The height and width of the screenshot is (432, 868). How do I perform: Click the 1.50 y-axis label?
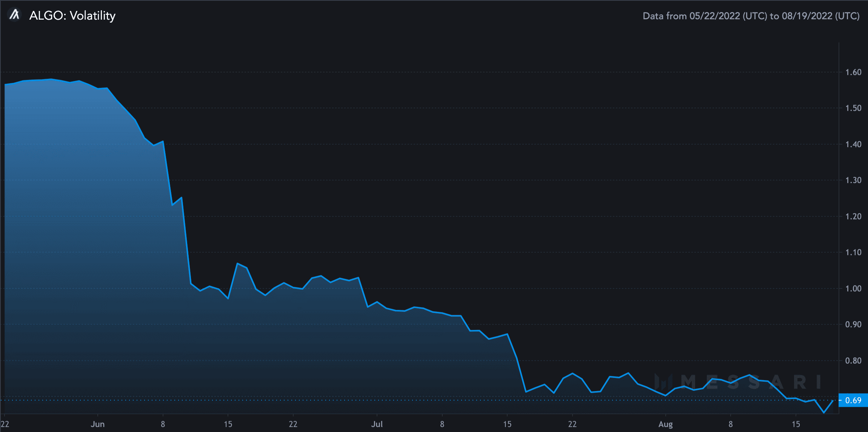tap(853, 108)
